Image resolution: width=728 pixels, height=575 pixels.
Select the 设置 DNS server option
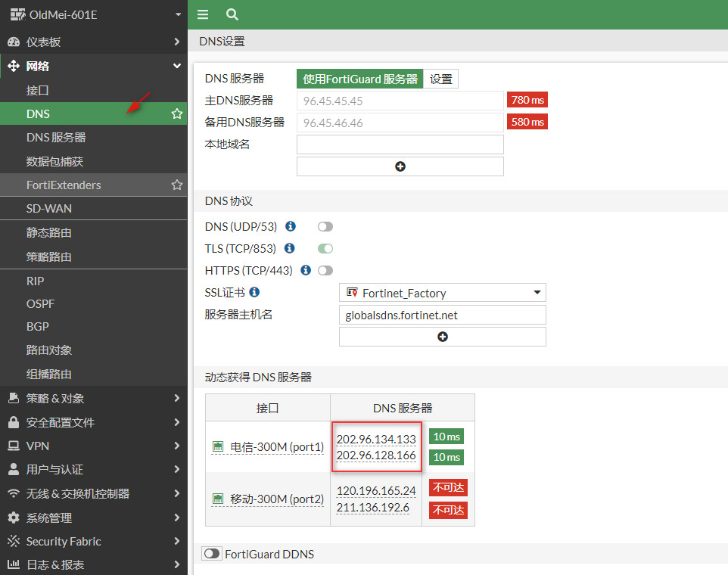tap(440, 79)
